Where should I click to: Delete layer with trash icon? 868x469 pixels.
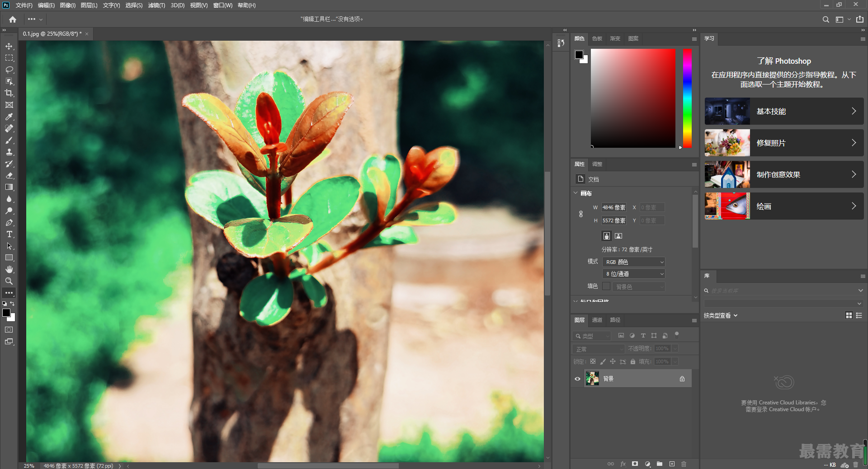684,464
